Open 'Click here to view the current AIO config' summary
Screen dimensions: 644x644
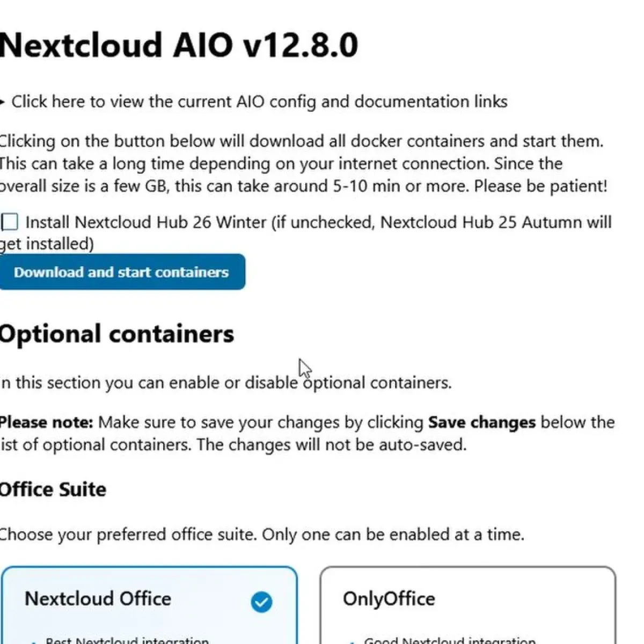point(259,101)
